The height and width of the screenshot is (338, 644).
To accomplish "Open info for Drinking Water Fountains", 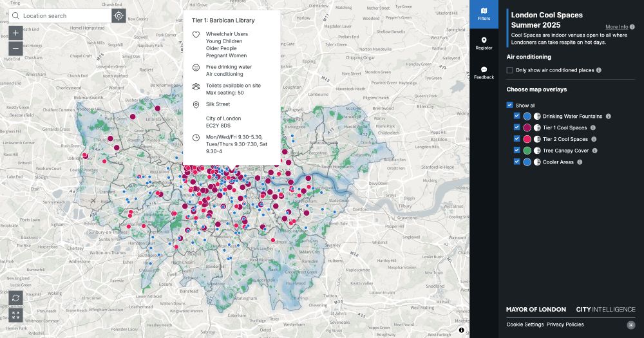I will 609,117.
